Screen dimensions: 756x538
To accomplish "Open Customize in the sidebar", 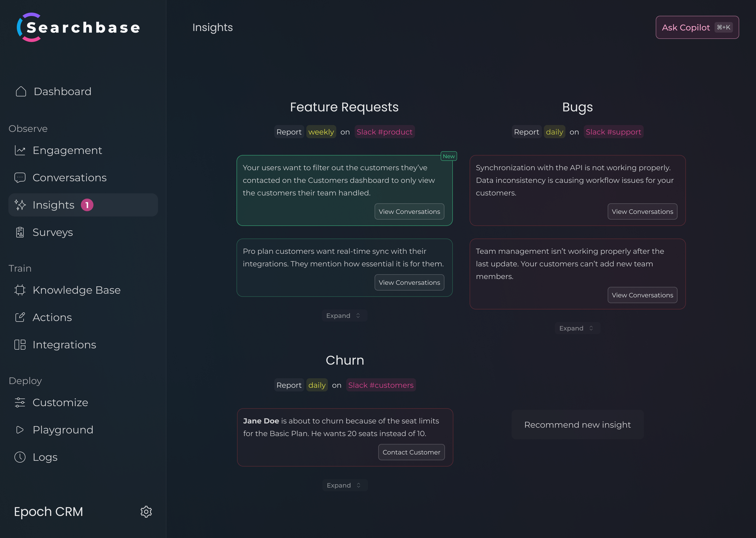I will 60,402.
